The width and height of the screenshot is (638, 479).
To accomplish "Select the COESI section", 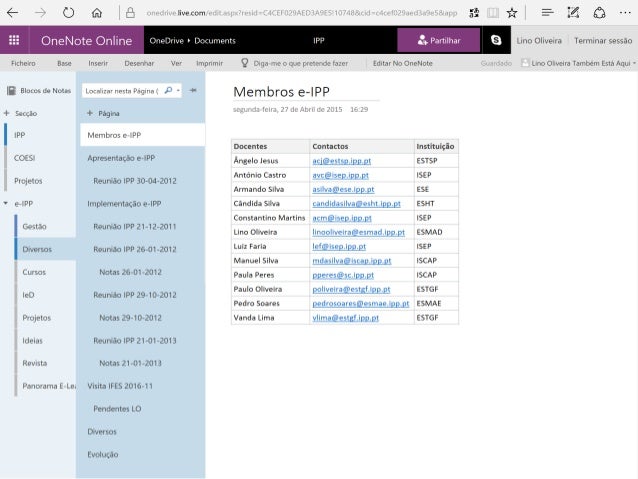I will (25, 158).
